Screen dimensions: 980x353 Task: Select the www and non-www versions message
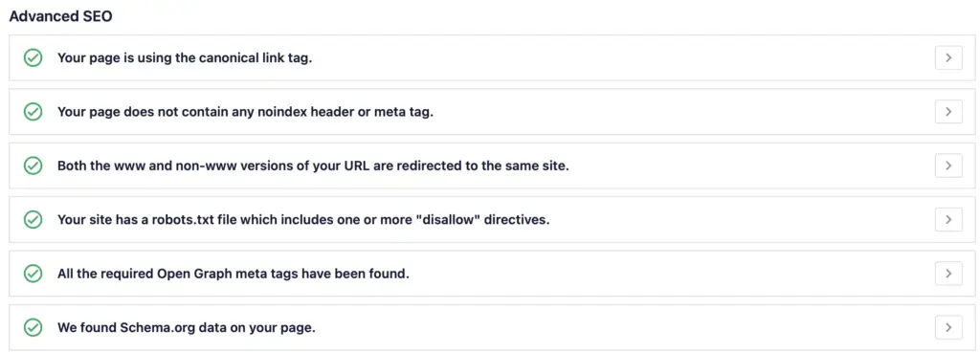click(x=313, y=166)
